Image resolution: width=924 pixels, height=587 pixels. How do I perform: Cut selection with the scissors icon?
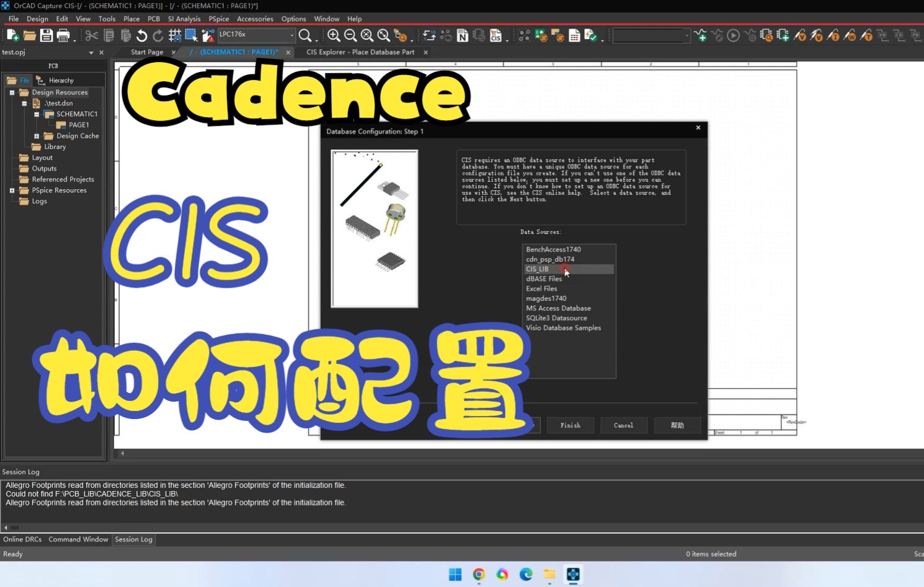click(92, 36)
